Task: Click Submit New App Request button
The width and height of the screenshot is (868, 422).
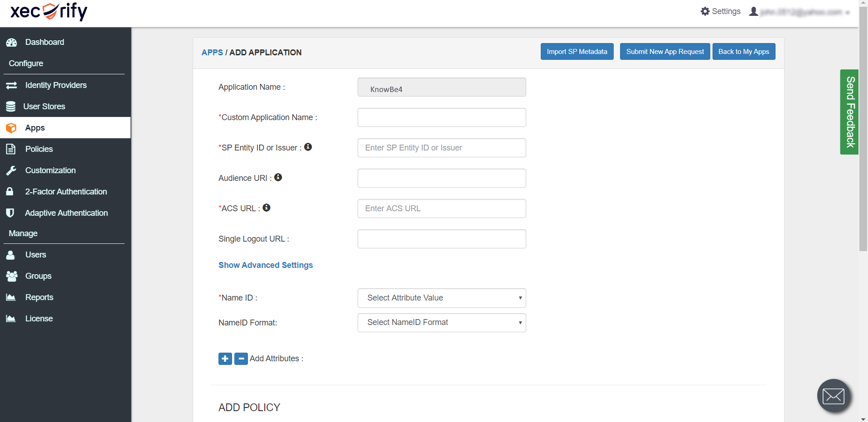Action: 664,52
